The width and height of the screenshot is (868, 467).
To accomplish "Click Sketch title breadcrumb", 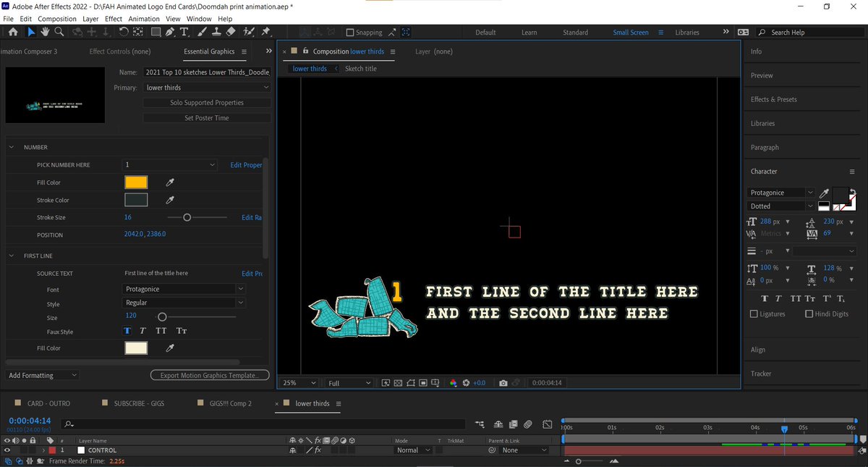I will (x=360, y=69).
